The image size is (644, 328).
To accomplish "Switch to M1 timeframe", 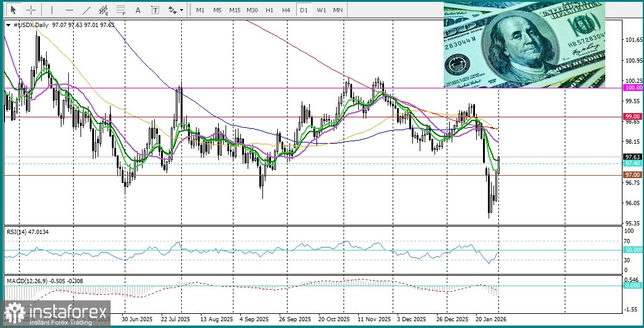I will point(200,10).
